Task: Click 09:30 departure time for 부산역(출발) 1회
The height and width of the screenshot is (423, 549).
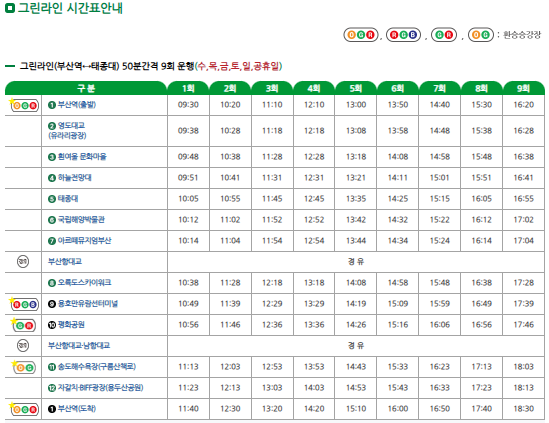Action: pyautogui.click(x=188, y=105)
